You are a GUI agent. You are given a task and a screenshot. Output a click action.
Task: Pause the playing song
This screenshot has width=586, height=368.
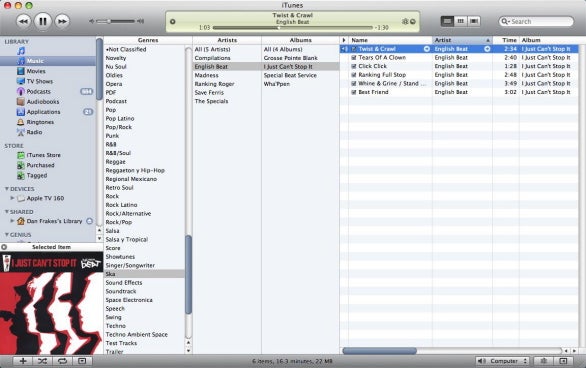click(x=43, y=21)
